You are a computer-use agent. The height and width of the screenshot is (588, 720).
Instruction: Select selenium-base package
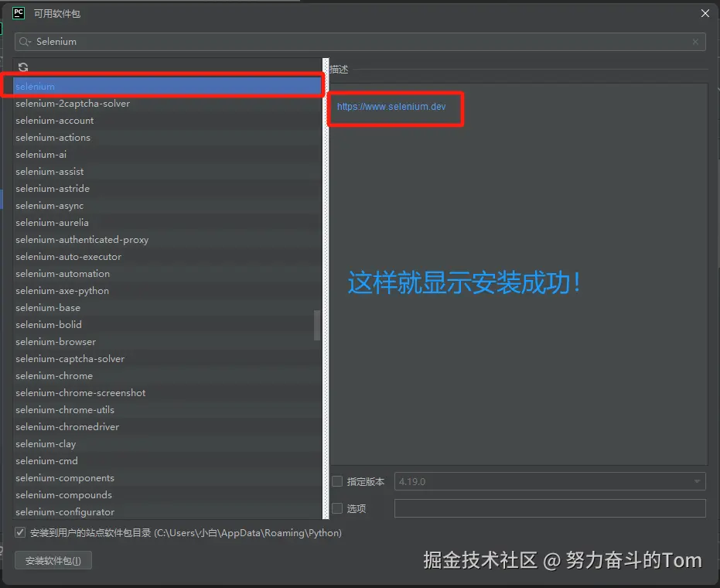coord(167,307)
